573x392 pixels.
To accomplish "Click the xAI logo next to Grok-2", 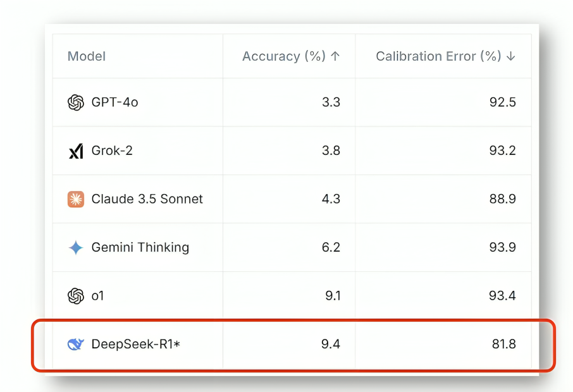I will click(76, 151).
